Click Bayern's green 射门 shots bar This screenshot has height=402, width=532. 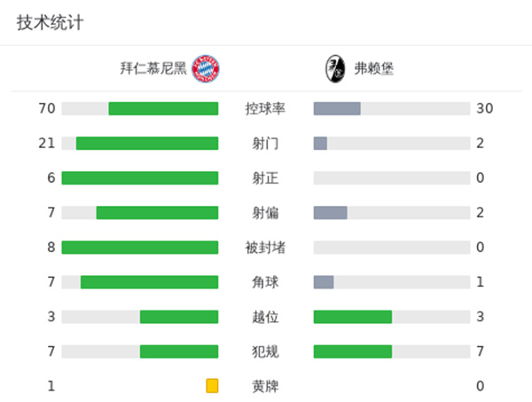(x=147, y=143)
